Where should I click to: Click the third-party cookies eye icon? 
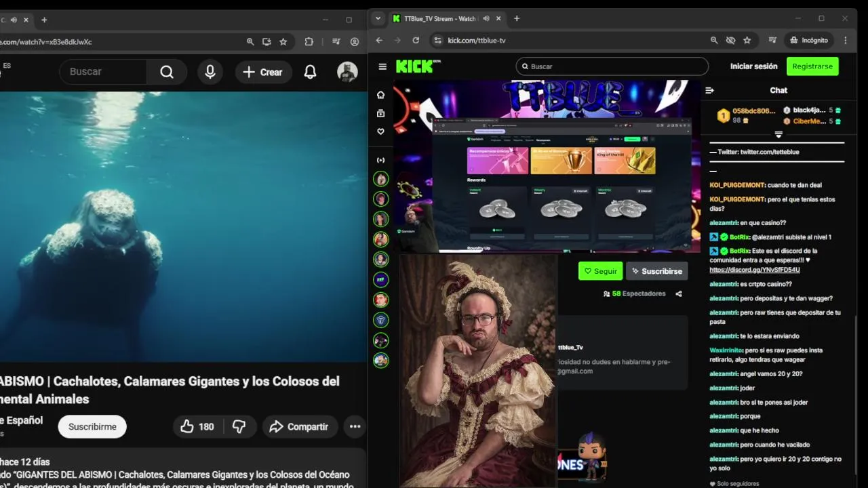[x=730, y=40]
